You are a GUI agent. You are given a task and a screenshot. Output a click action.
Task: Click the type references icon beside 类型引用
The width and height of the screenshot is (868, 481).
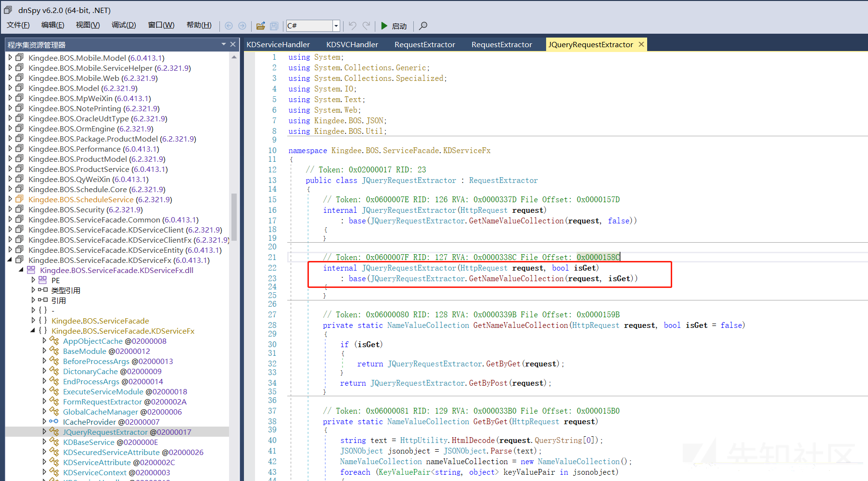43,290
